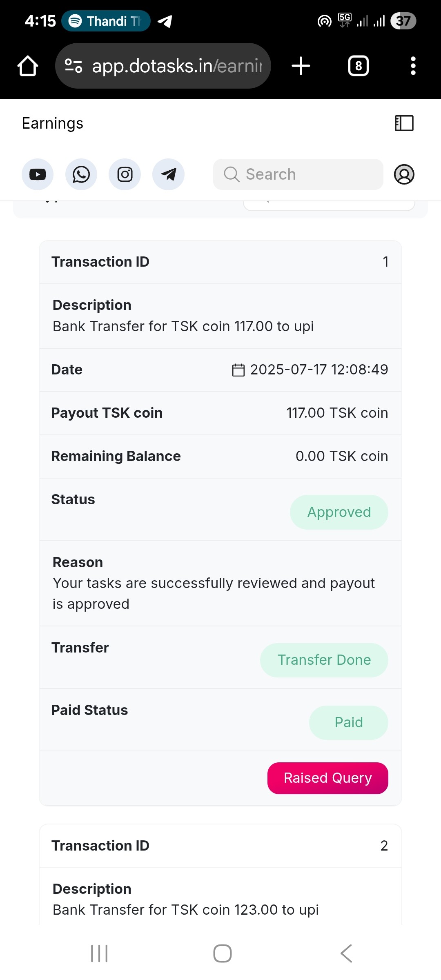Screen dimensions: 441x980
Task: Tap the Telegram channel icon
Action: (168, 174)
